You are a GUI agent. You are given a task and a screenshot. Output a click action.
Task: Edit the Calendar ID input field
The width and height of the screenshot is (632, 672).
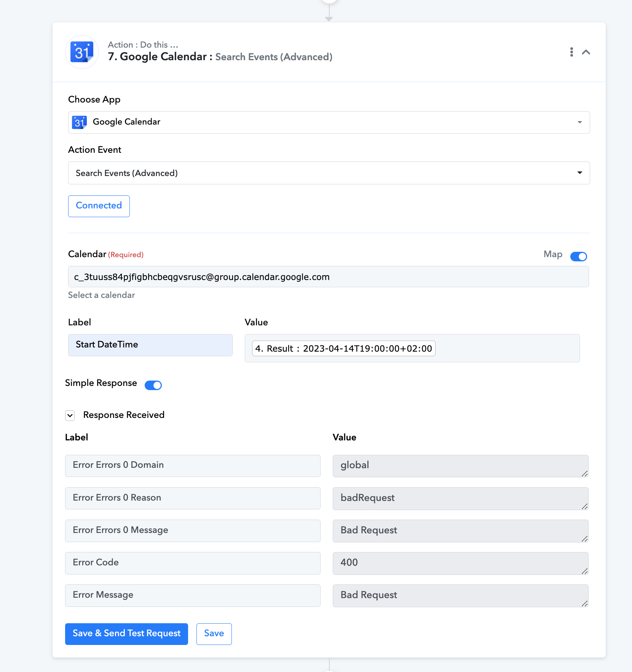click(x=328, y=277)
